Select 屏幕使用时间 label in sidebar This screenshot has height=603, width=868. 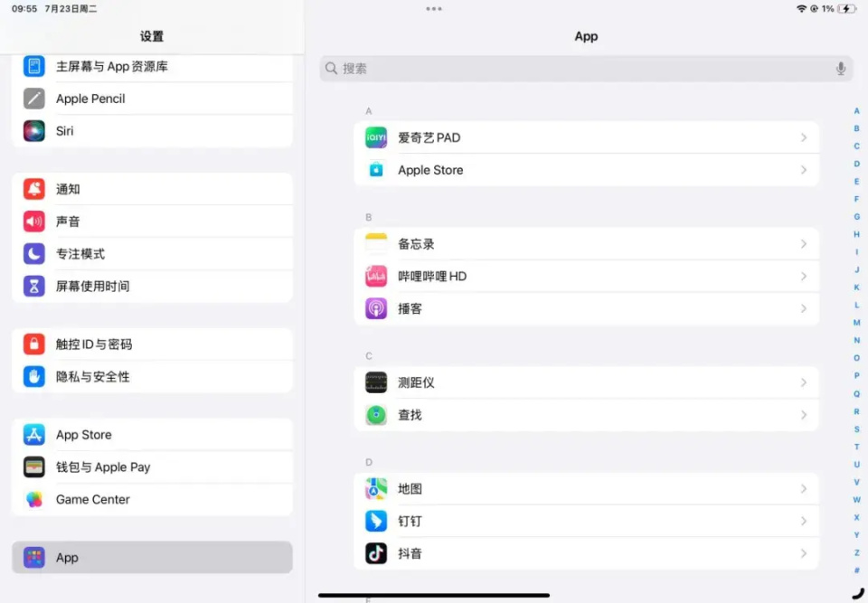pos(92,287)
